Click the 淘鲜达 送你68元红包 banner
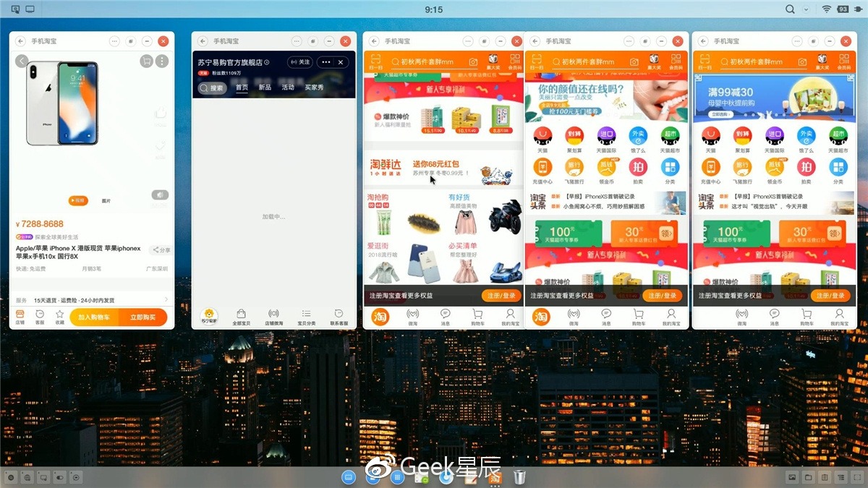 pos(442,169)
